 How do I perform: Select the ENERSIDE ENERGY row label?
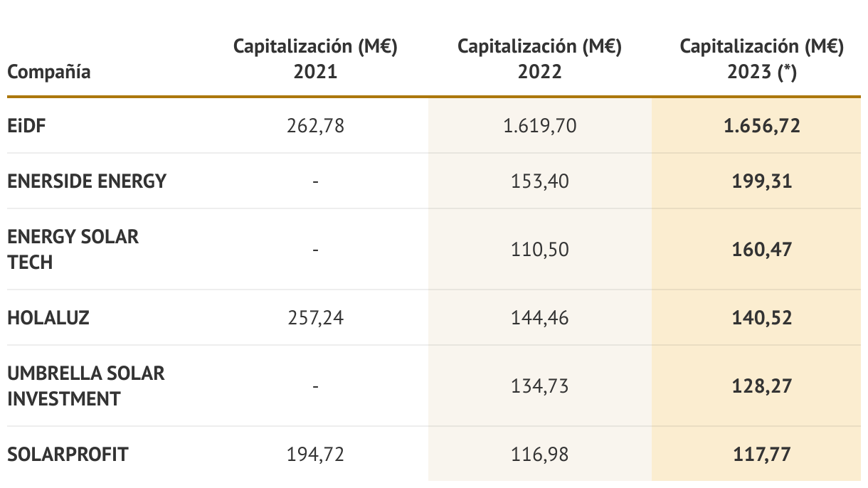point(86,181)
